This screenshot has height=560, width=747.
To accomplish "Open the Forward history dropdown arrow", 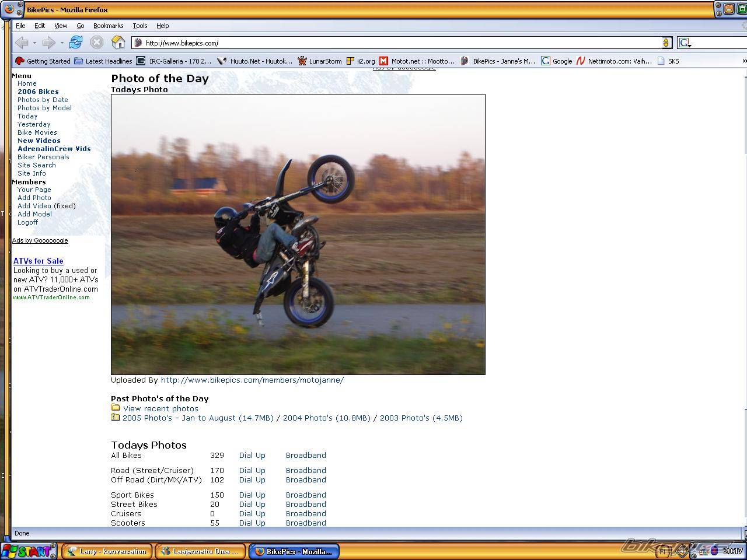I will coord(61,43).
